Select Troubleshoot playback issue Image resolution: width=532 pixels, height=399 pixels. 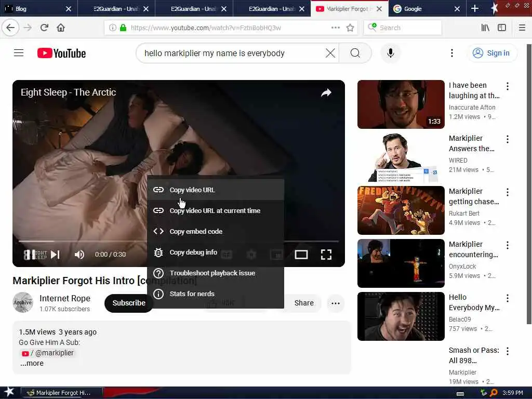coord(216,273)
